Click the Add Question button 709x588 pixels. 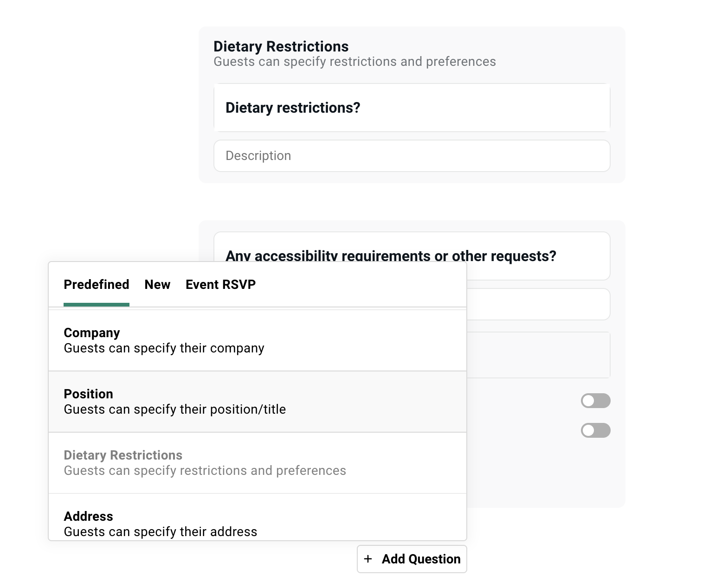coord(412,559)
